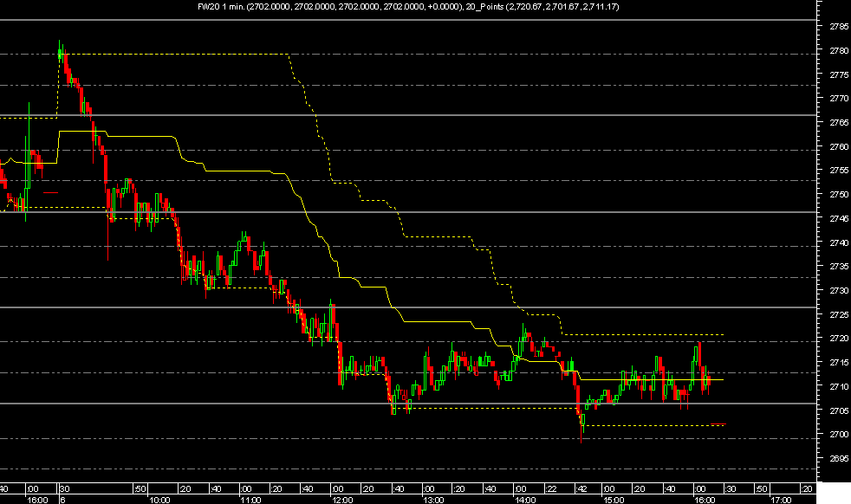Click the 2785 price axis label

tap(839, 26)
